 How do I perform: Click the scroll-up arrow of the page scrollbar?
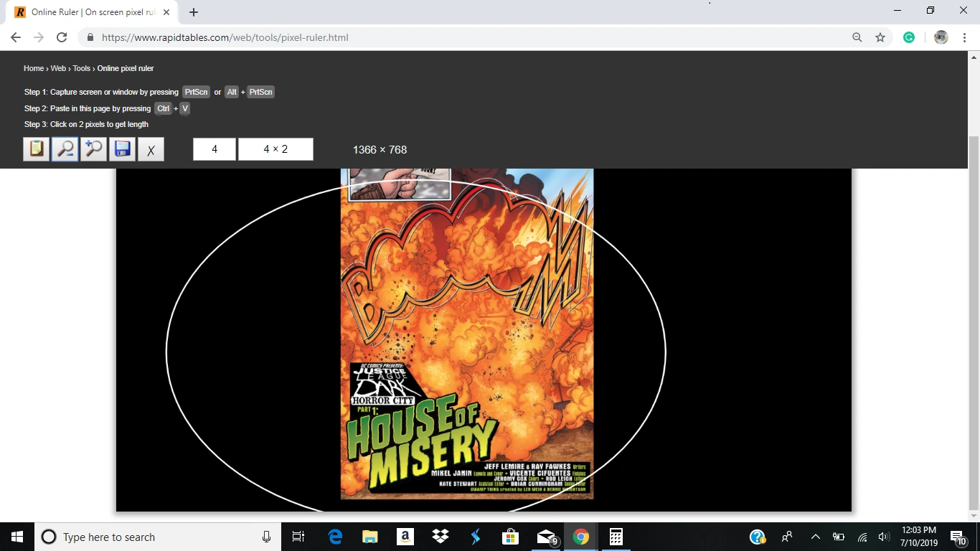click(x=974, y=57)
